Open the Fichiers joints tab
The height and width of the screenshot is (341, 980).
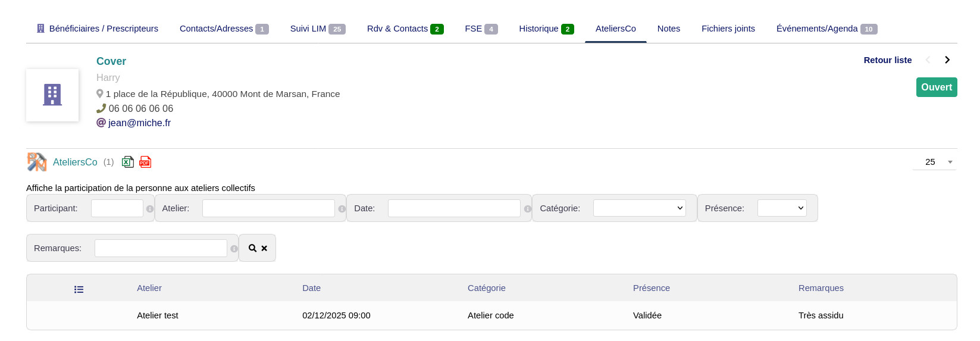(x=728, y=29)
